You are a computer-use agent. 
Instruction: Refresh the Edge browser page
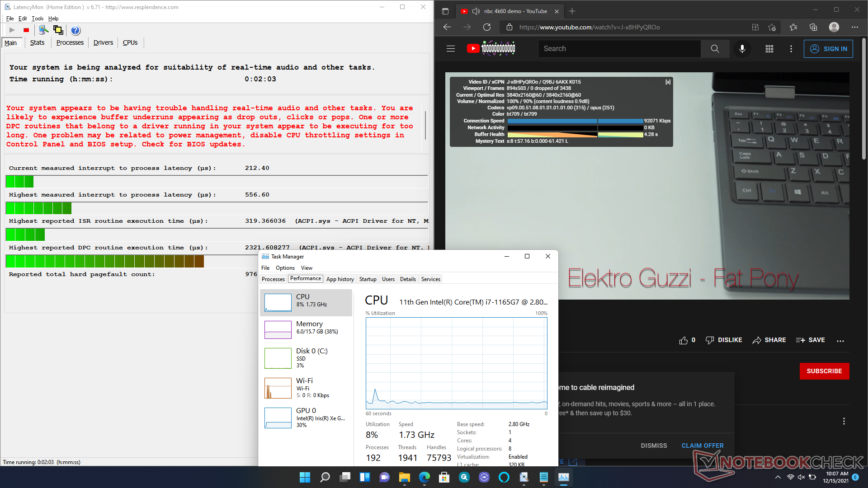[487, 27]
